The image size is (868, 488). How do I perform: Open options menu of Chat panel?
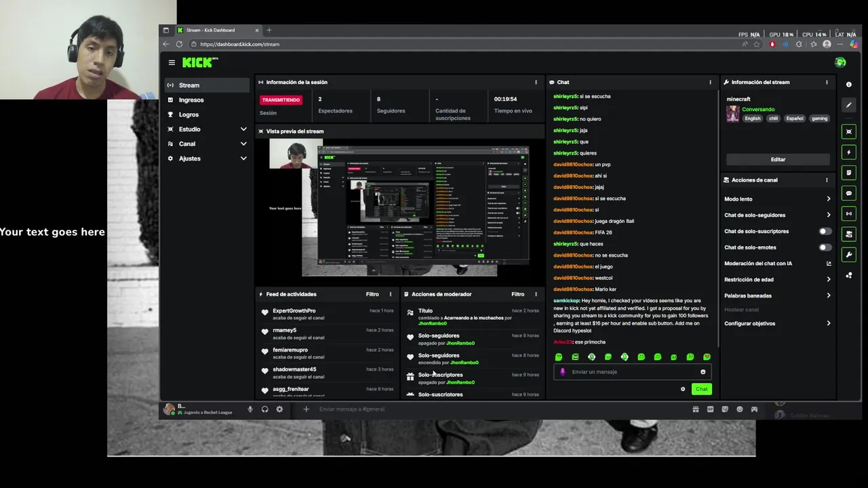pyautogui.click(x=710, y=82)
